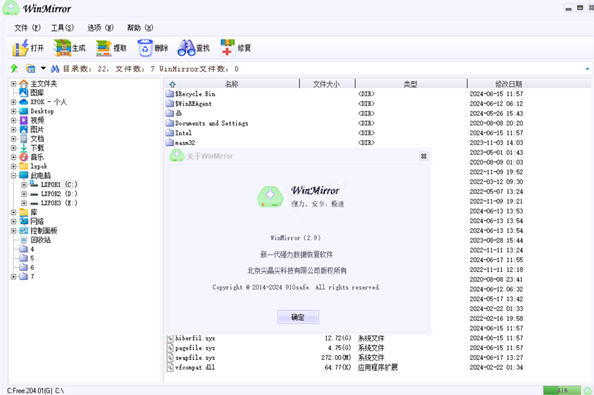Click the green up-directory arrow icon
Screen dimensions: 594x395
tap(14, 69)
